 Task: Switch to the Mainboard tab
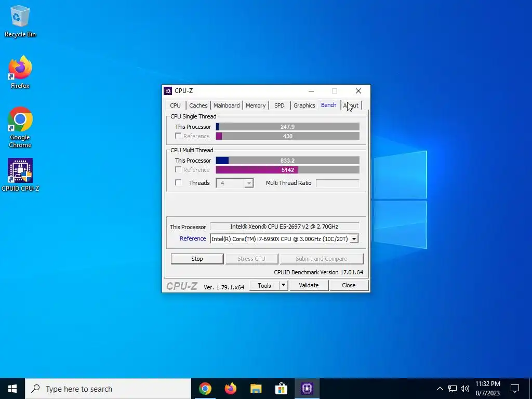click(227, 105)
